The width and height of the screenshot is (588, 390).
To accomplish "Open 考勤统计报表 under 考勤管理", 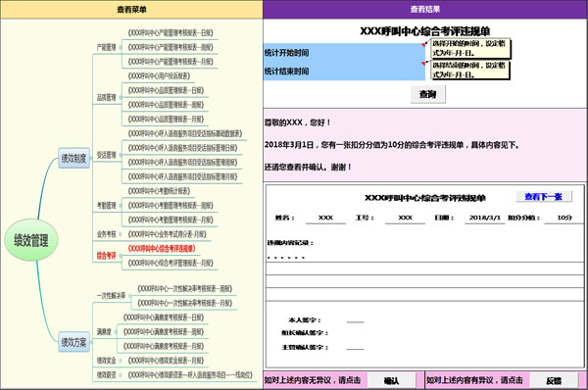I will click(159, 191).
